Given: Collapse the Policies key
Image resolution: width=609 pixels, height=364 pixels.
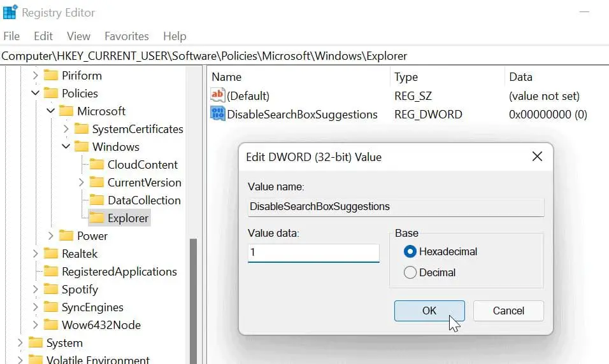Looking at the screenshot, I should (x=35, y=93).
